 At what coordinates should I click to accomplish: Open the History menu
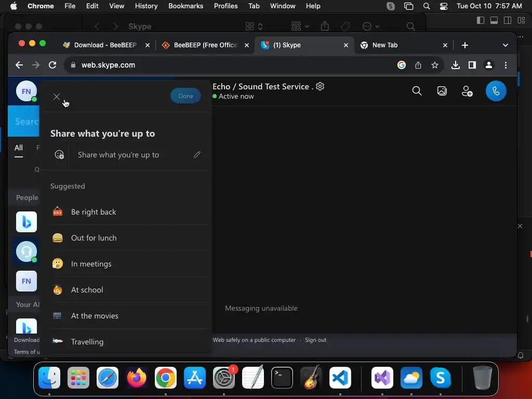click(146, 6)
